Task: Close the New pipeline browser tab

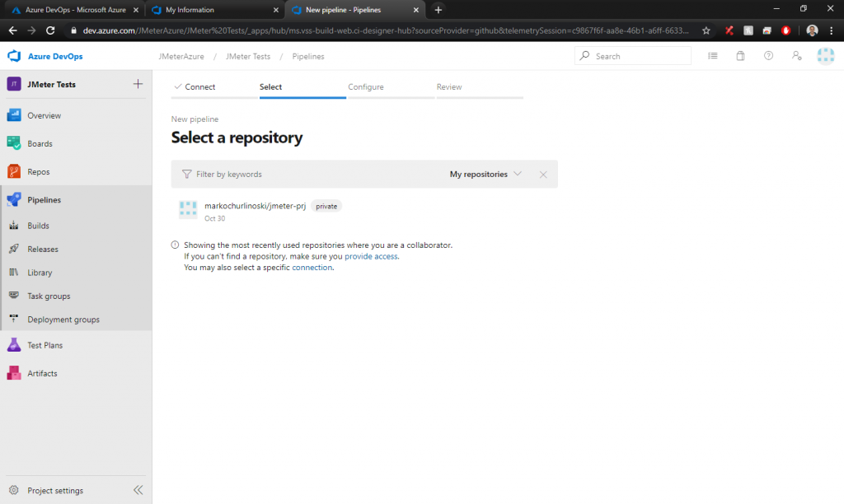Action: point(416,10)
